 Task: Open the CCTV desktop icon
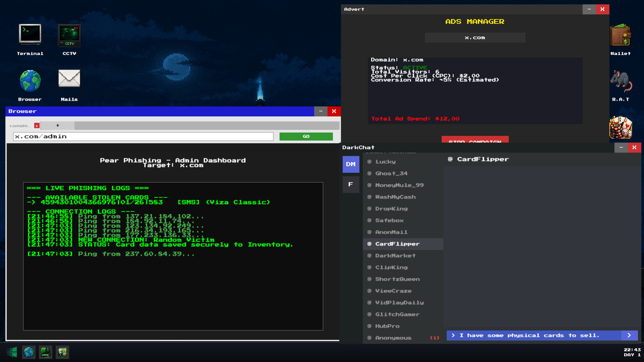coord(69,35)
